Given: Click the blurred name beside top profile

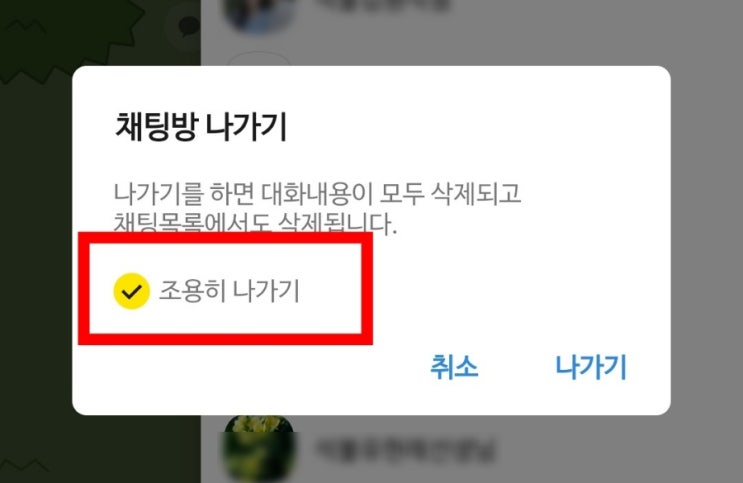Looking at the screenshot, I should coord(382,6).
